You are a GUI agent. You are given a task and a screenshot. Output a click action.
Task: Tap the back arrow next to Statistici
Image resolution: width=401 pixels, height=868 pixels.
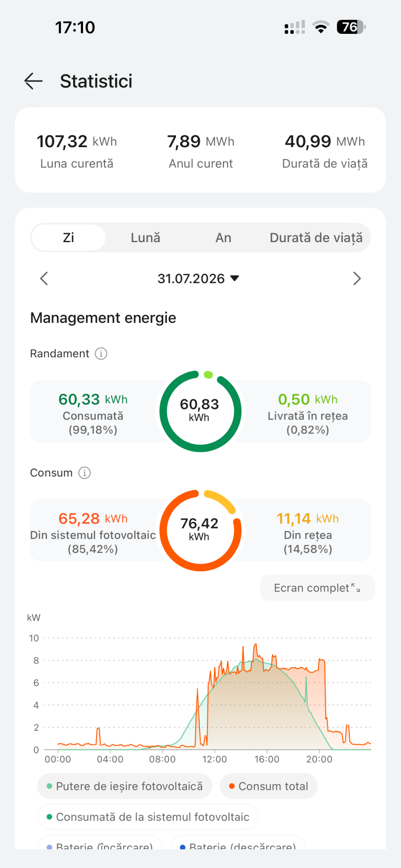pos(33,81)
